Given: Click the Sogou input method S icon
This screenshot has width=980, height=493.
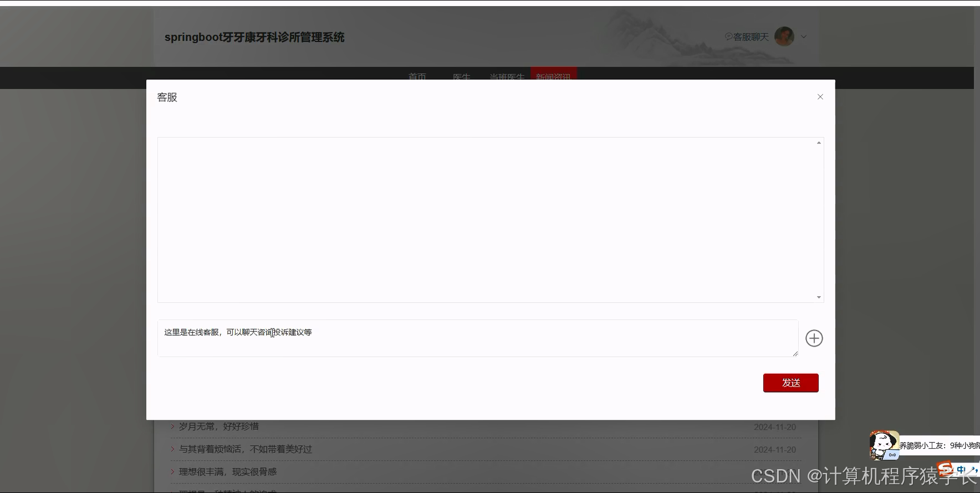Looking at the screenshot, I should [x=945, y=469].
